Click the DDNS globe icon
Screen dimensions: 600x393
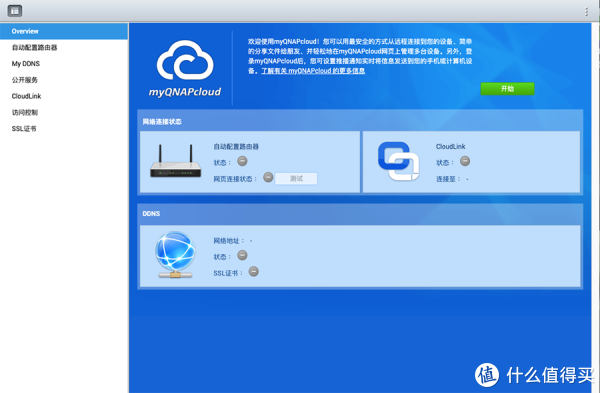(x=175, y=254)
